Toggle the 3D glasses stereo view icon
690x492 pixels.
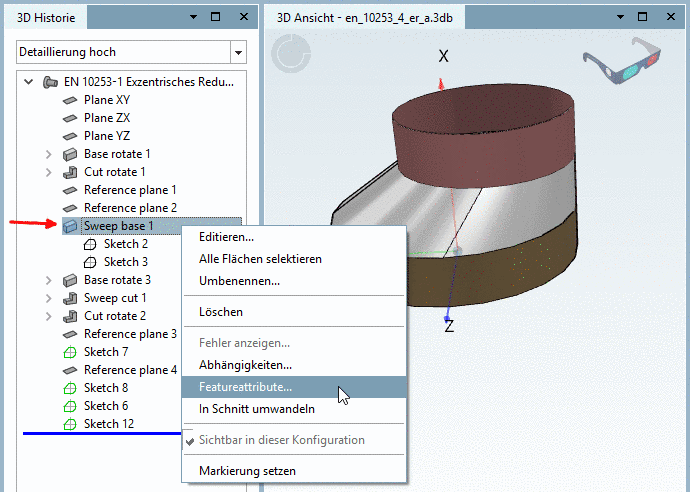pos(622,61)
